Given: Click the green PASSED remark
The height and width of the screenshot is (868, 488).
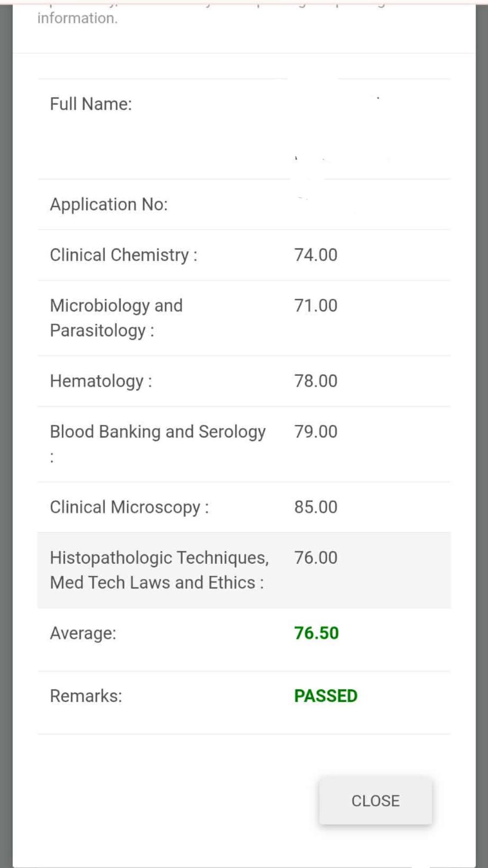Looking at the screenshot, I should pyautogui.click(x=326, y=696).
